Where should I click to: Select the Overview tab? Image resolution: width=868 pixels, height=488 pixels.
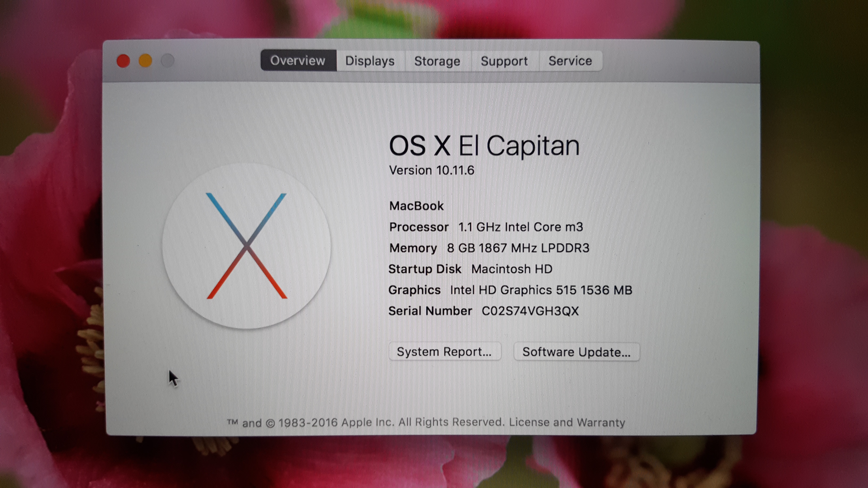click(x=298, y=61)
